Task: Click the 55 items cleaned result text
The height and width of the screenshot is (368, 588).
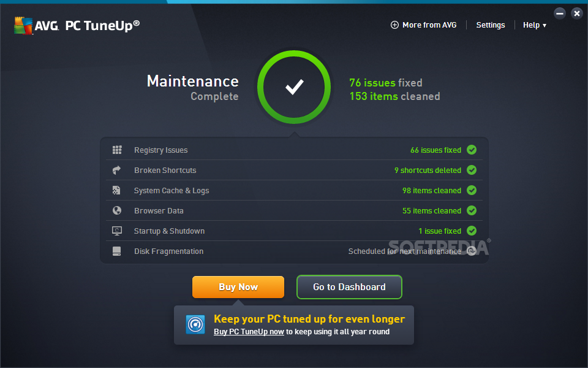Action: pyautogui.click(x=432, y=210)
